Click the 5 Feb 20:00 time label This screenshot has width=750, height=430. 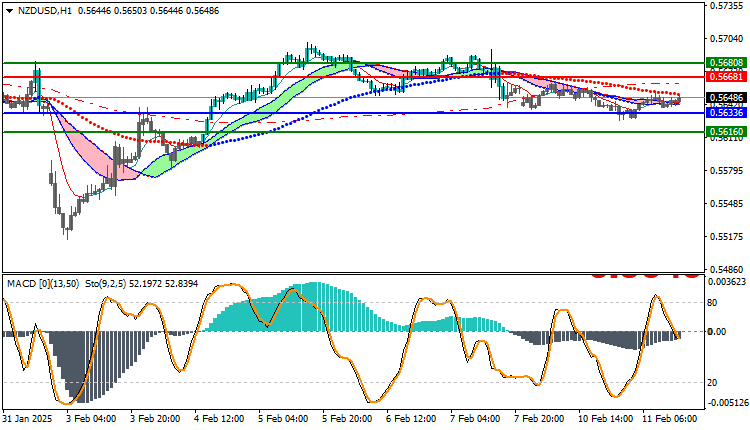(x=347, y=419)
